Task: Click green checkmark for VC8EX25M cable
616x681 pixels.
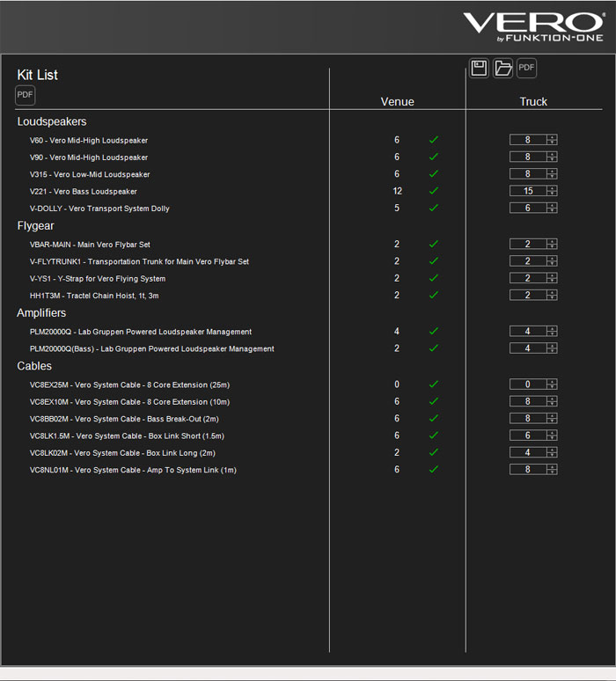Action: tap(434, 384)
